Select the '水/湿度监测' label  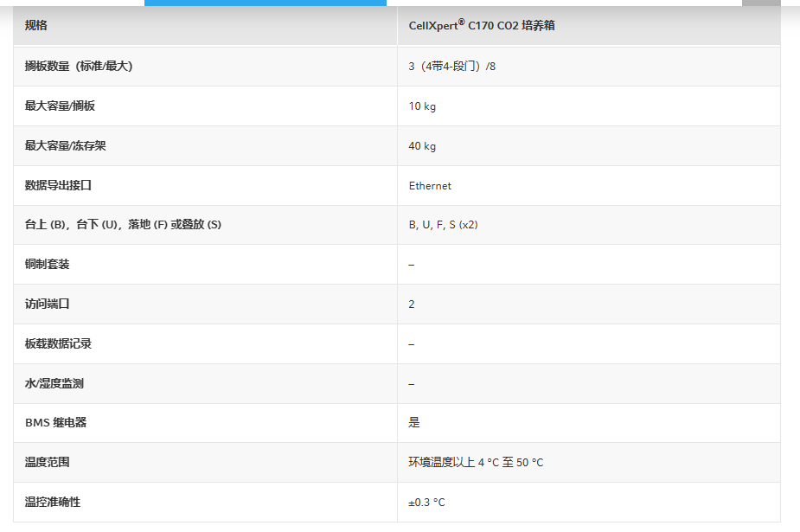[54, 383]
